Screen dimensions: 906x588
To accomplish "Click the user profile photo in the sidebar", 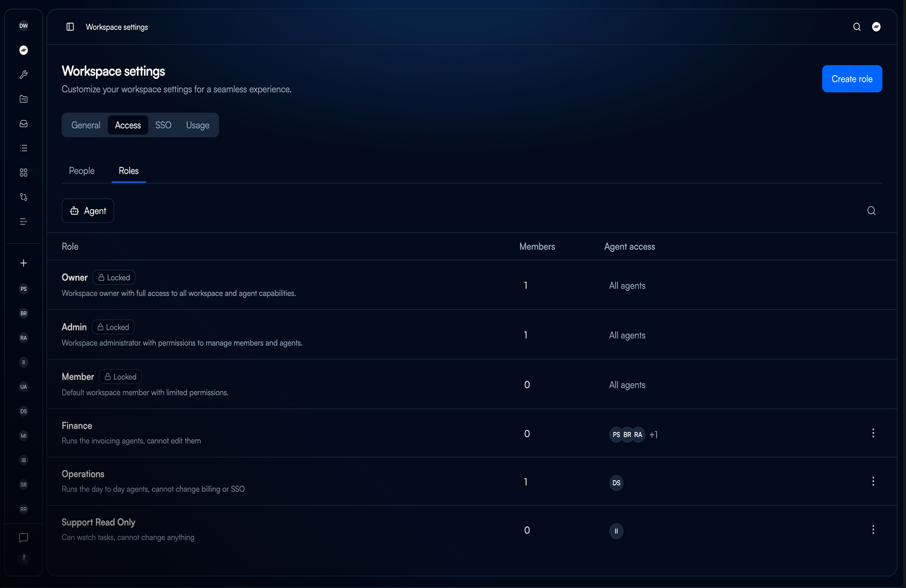I will (x=24, y=560).
